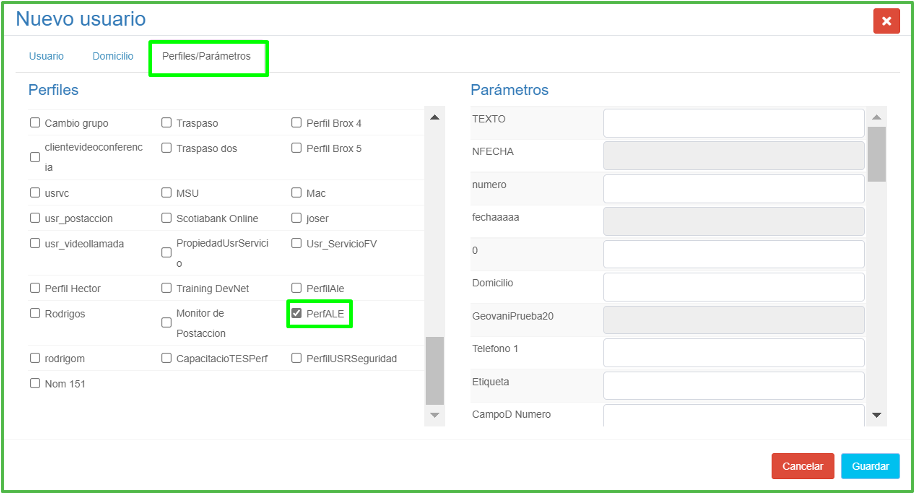Check the Scotiabank Online profile
Image resolution: width=914 pixels, height=494 pixels.
coord(166,218)
